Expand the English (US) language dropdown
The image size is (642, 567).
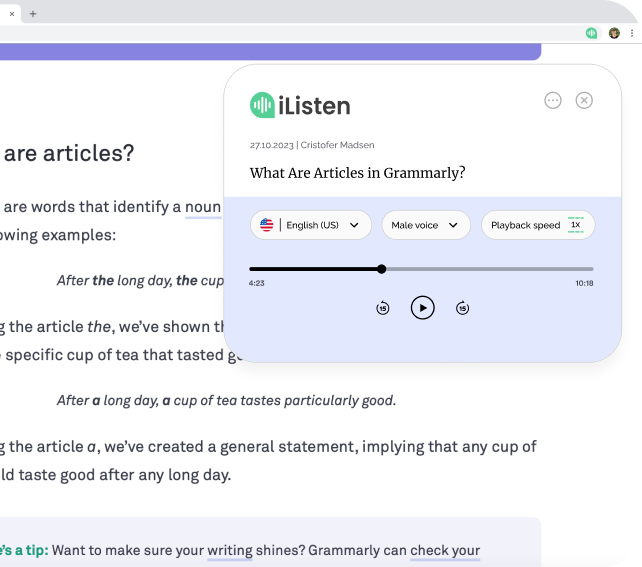pyautogui.click(x=311, y=225)
